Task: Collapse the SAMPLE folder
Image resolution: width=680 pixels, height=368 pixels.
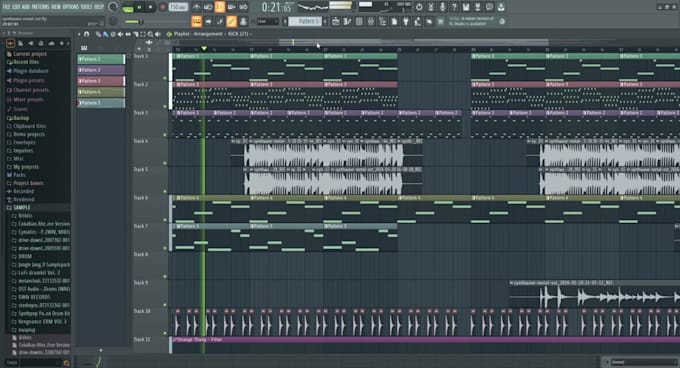Action: pyautogui.click(x=22, y=208)
